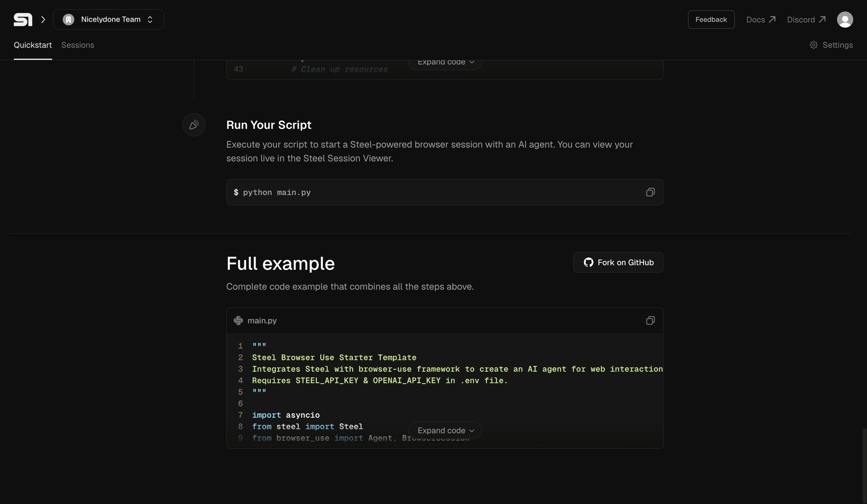
Task: Click the line 'Steel Browser Use Starter Template'
Action: pyautogui.click(x=334, y=357)
